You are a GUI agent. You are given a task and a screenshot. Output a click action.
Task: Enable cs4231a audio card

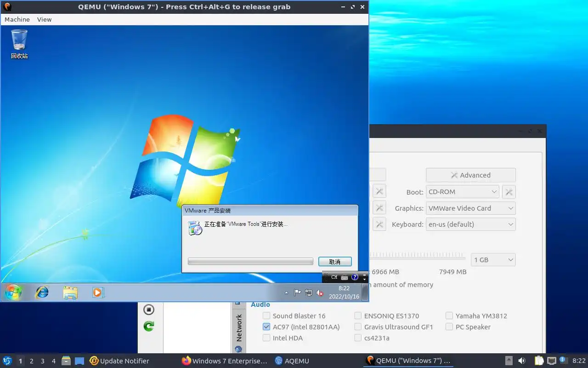pos(372,338)
